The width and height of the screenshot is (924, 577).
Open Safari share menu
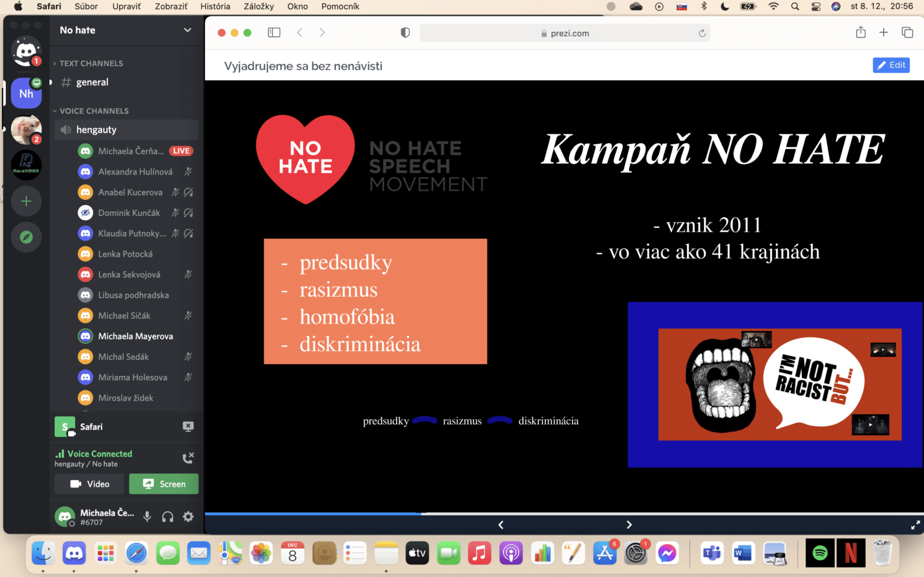coord(861,32)
